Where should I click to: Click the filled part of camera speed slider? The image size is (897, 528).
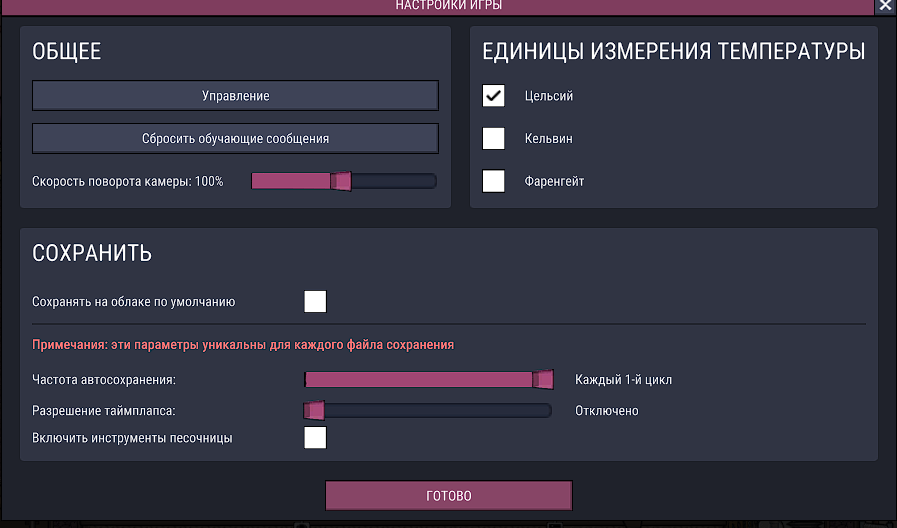[290, 181]
